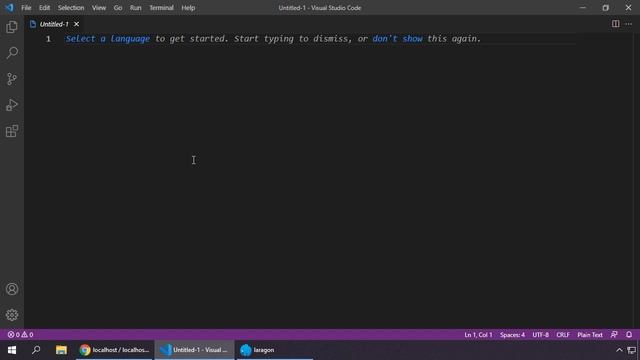Click the VS Code logo in title bar
640x360 pixels.
pyautogui.click(x=9, y=7)
